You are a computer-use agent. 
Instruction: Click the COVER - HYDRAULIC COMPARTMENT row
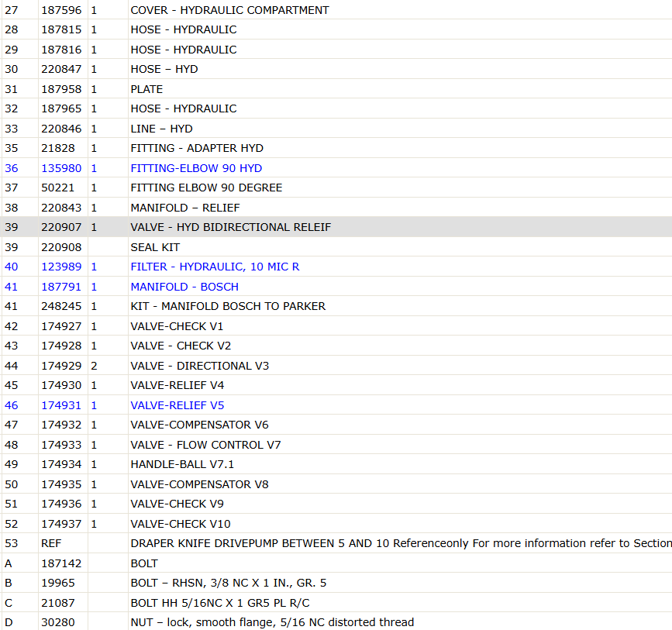click(x=336, y=10)
